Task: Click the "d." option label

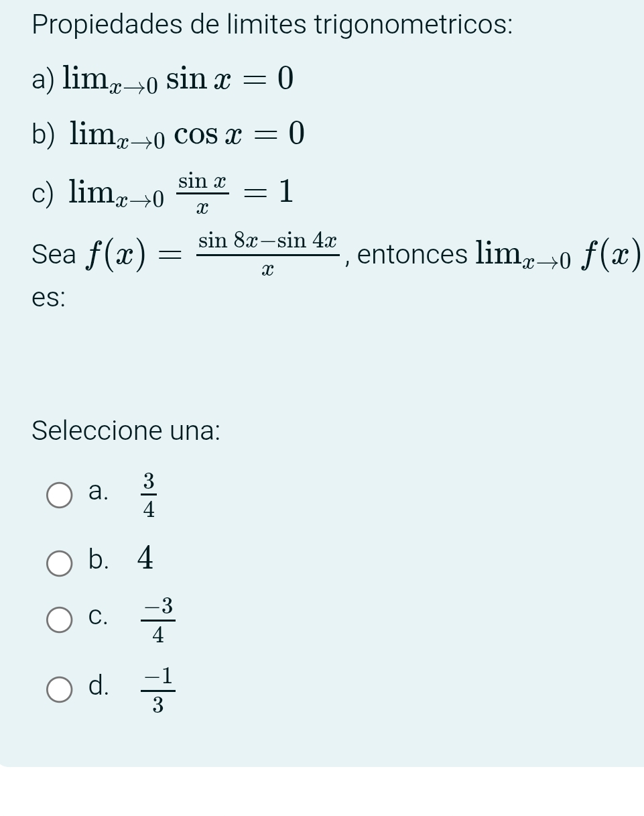Action: click(x=98, y=686)
